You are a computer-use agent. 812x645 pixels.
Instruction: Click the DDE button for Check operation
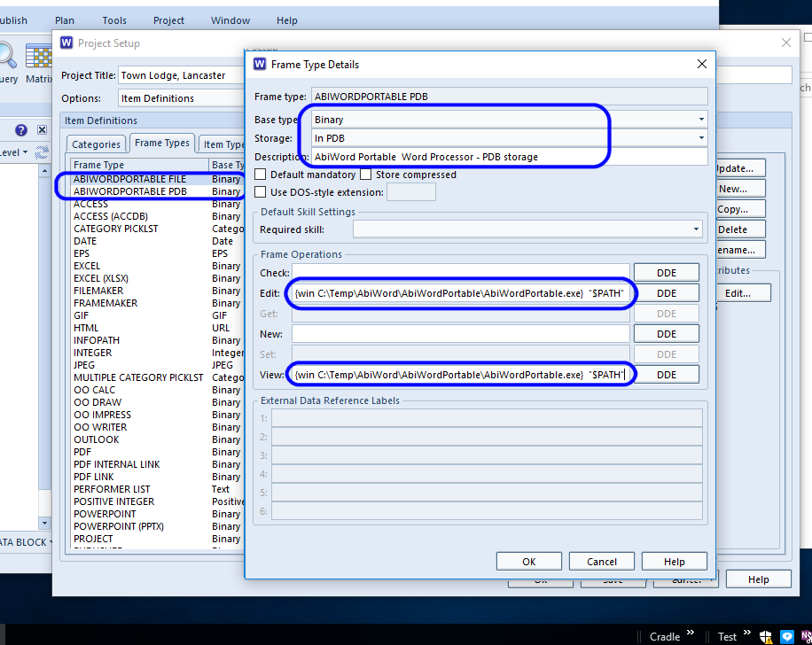(667, 273)
